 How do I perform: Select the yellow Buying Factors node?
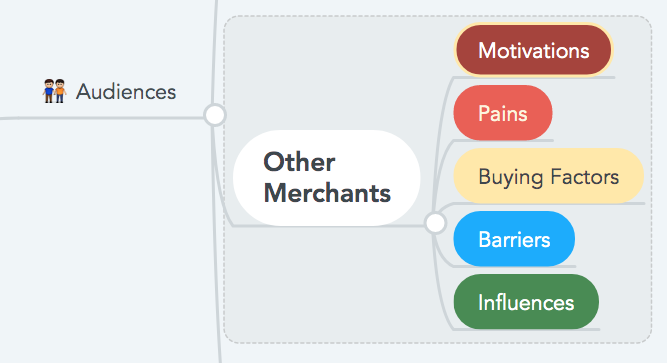click(548, 176)
